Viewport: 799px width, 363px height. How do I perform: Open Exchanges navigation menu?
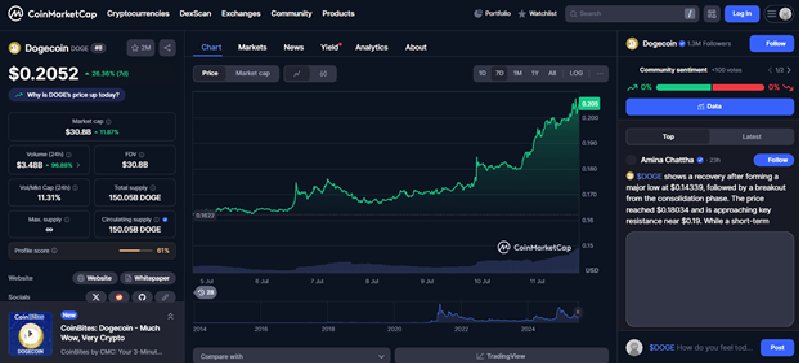click(241, 14)
